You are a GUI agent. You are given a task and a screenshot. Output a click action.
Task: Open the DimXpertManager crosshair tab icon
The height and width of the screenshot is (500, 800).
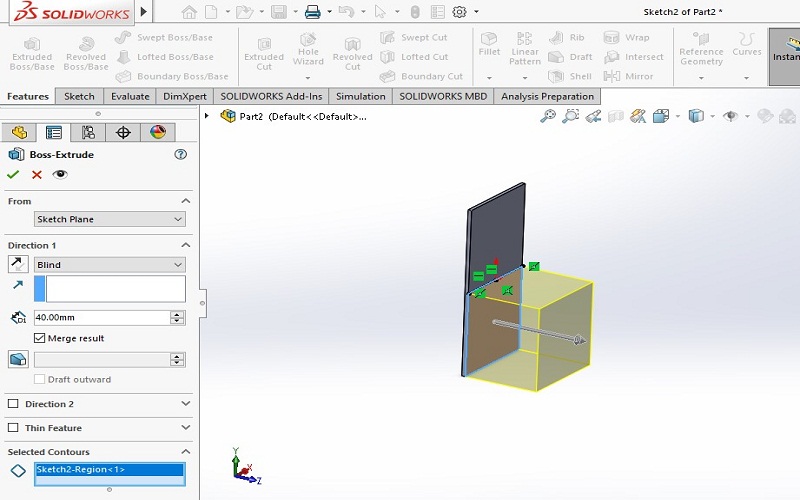(123, 133)
